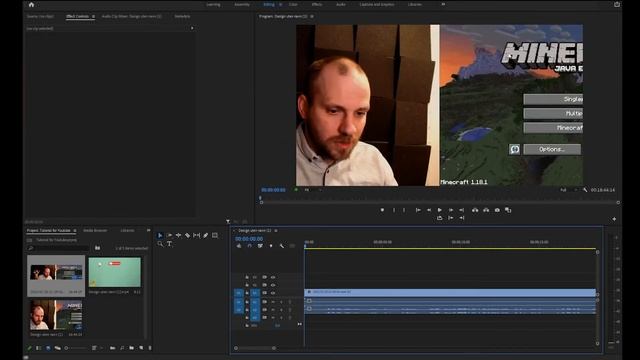Open the Project panel menu icon

pos(75,231)
